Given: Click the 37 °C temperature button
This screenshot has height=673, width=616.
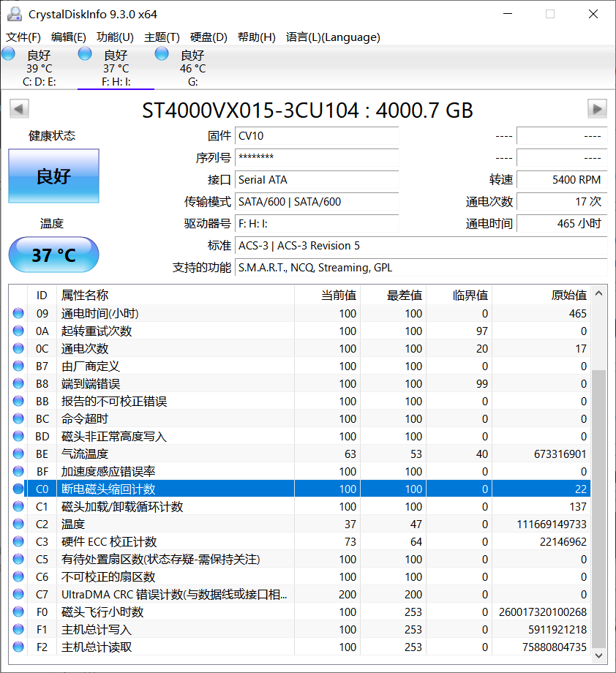Looking at the screenshot, I should [x=53, y=255].
